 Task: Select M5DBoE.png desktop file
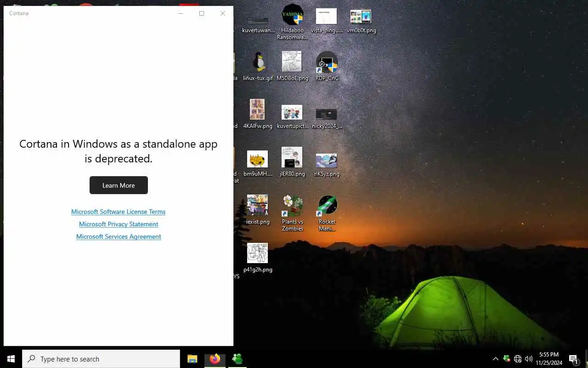pyautogui.click(x=292, y=67)
